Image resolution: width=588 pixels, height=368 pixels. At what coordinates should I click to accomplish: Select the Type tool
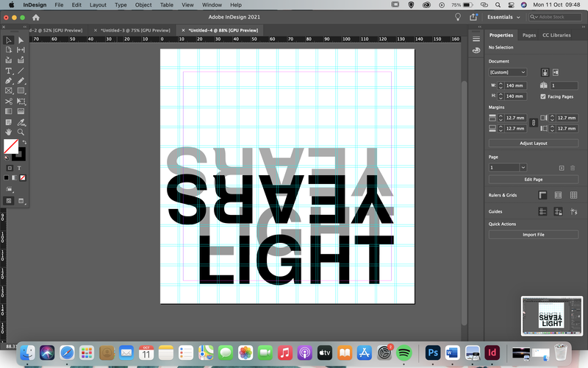coord(8,71)
